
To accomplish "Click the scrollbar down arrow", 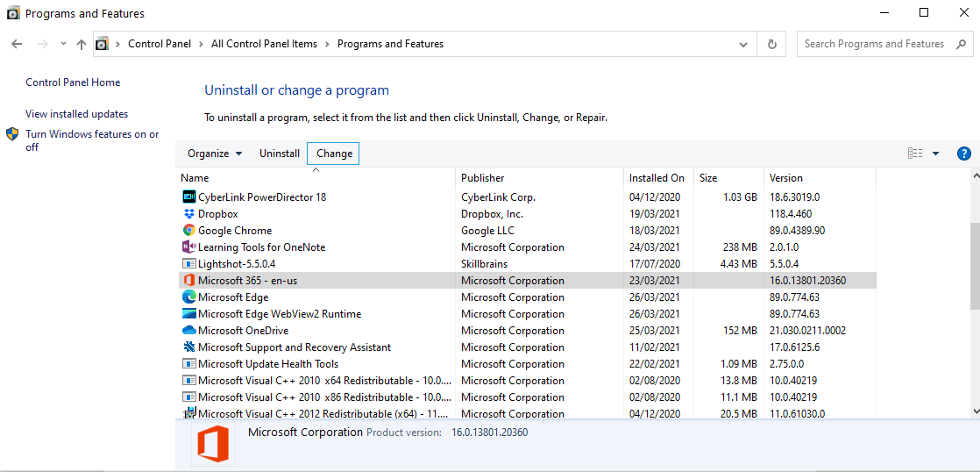I will pos(975,411).
